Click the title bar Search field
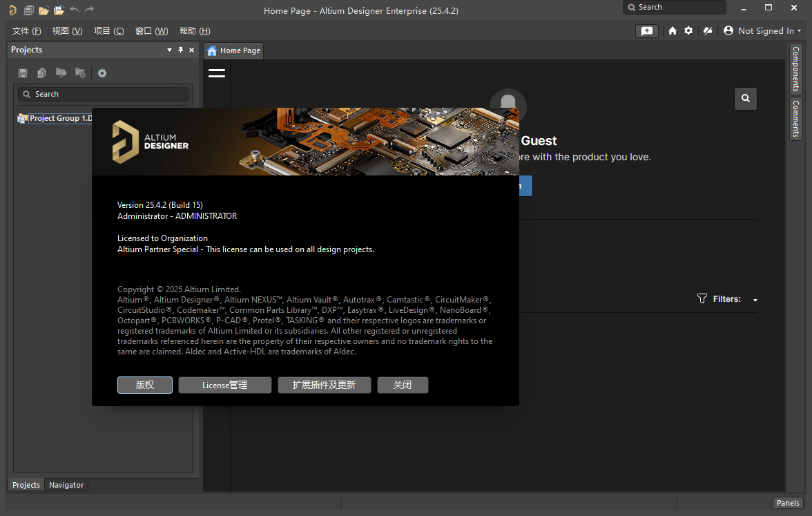812x516 pixels. tap(674, 7)
